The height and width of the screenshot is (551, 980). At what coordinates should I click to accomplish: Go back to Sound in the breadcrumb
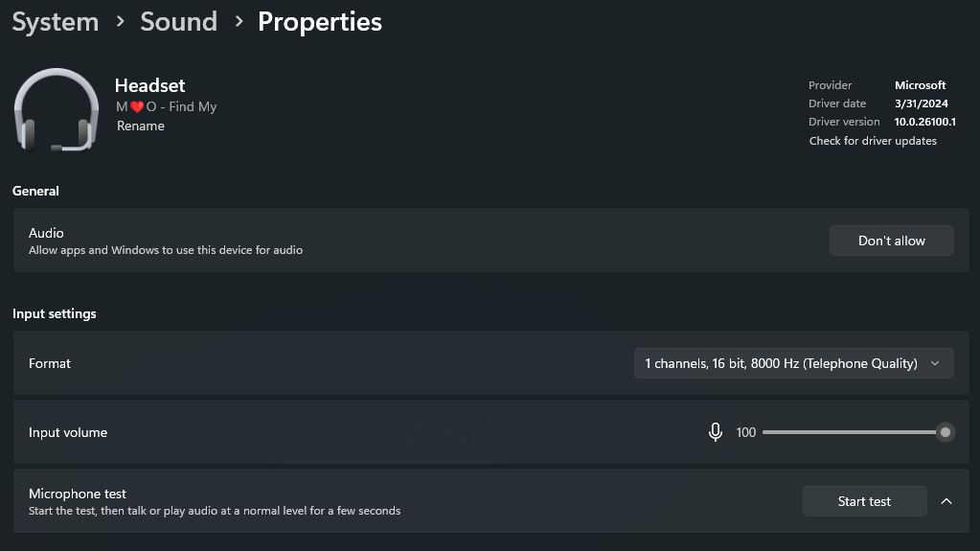(x=178, y=22)
